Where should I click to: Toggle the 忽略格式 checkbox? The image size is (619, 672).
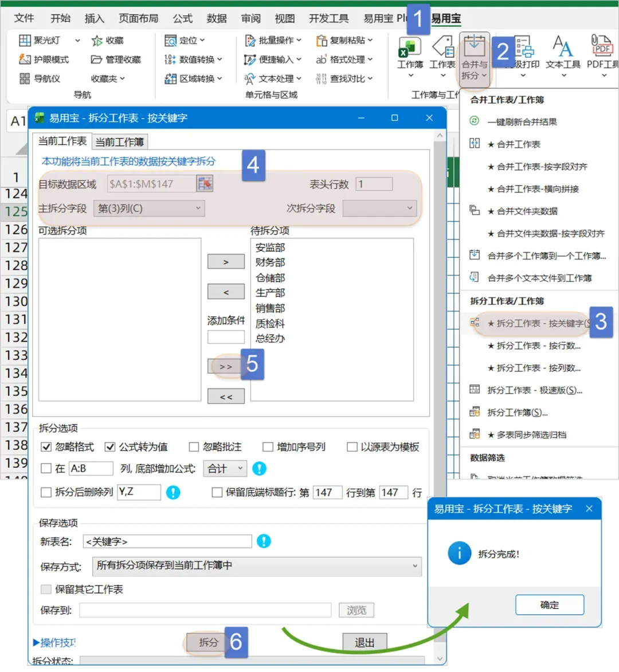coord(46,447)
